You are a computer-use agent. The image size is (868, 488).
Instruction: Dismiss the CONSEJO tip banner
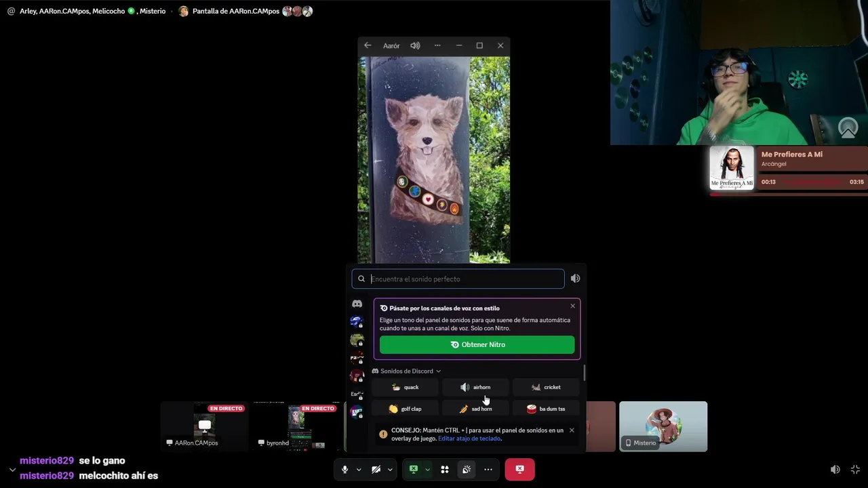pos(572,430)
